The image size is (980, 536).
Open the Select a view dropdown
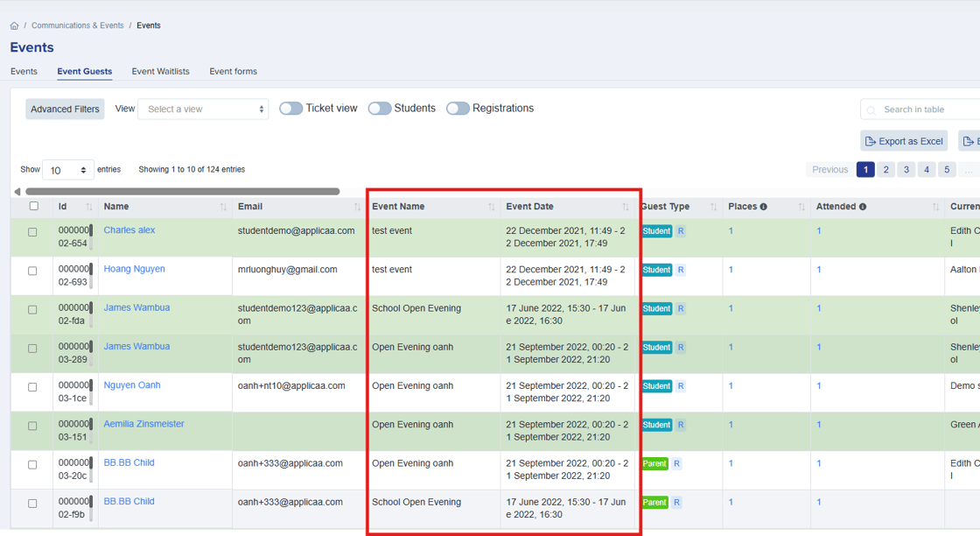click(203, 109)
